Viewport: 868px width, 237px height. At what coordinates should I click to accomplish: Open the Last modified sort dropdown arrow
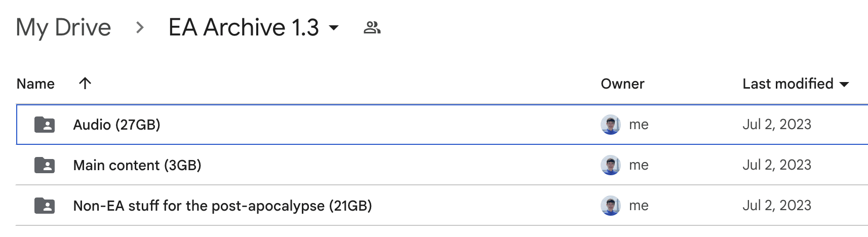[844, 84]
